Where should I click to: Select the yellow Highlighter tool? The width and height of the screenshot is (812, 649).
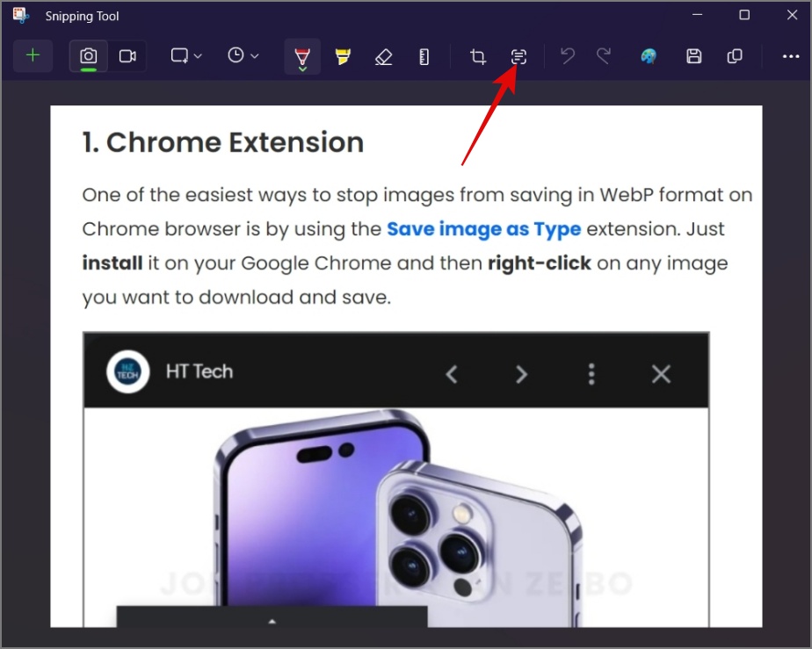pyautogui.click(x=343, y=56)
